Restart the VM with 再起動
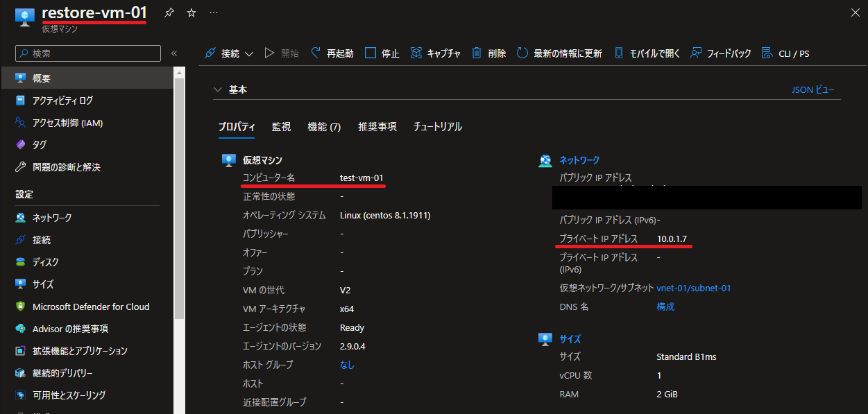 (332, 53)
